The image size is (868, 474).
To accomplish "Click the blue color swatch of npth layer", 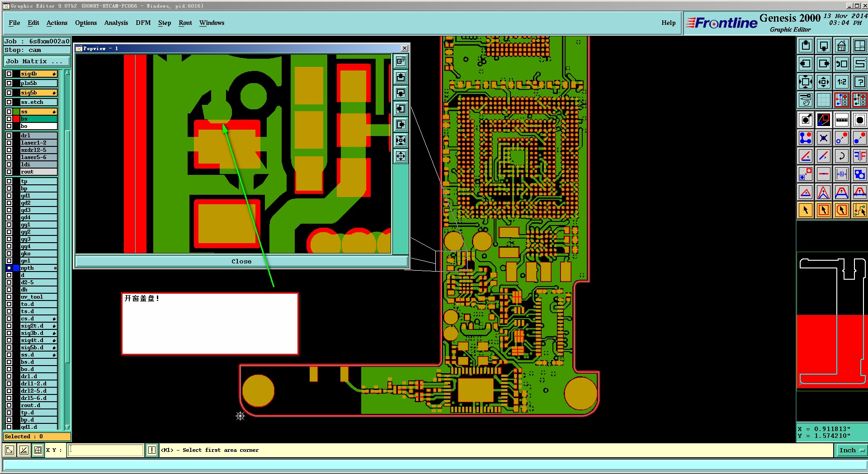I will coord(17,268).
